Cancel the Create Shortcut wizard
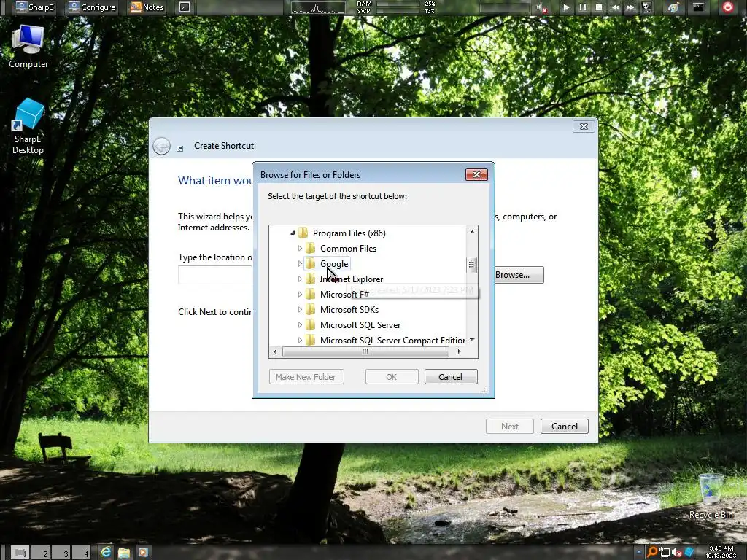The width and height of the screenshot is (747, 560). click(x=564, y=426)
